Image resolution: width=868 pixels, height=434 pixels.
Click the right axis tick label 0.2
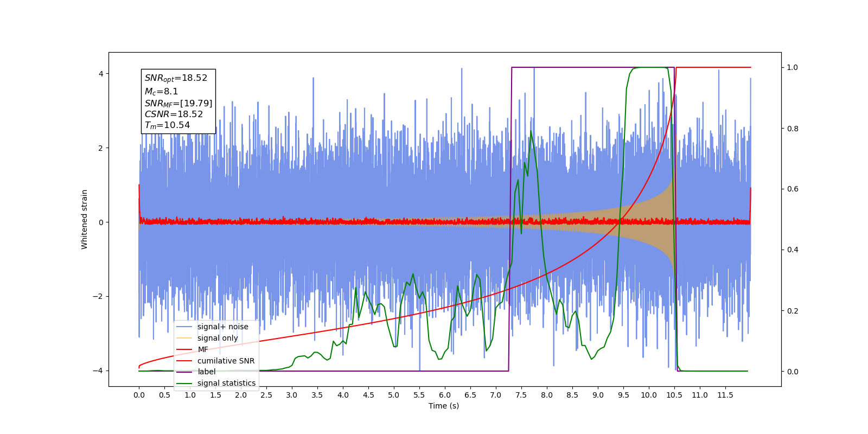coord(793,311)
